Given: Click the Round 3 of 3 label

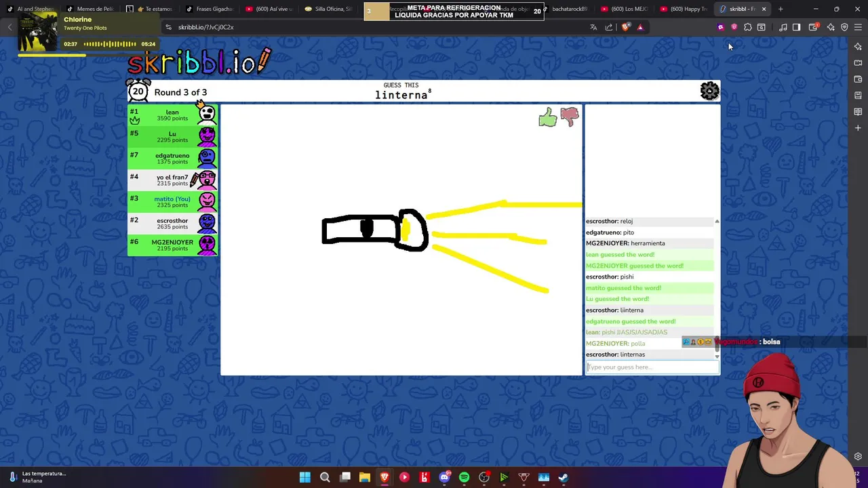Looking at the screenshot, I should point(180,92).
